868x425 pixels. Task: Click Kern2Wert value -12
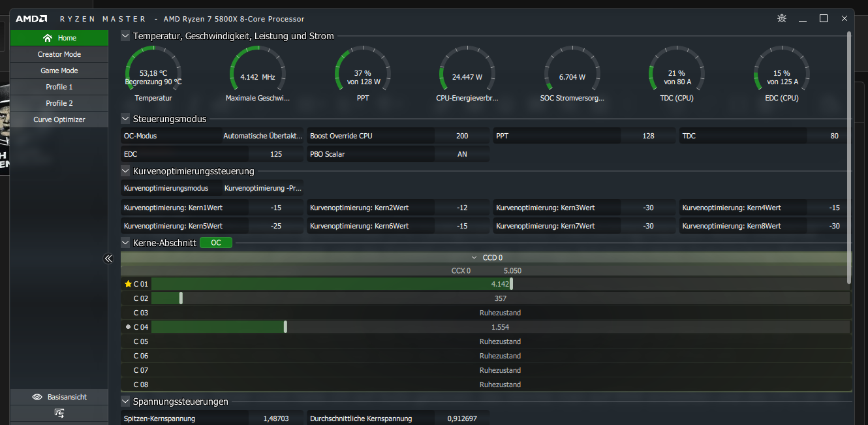[462, 208]
